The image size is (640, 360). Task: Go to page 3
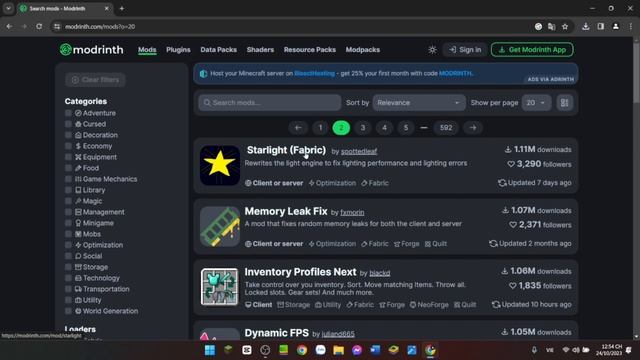tap(362, 128)
